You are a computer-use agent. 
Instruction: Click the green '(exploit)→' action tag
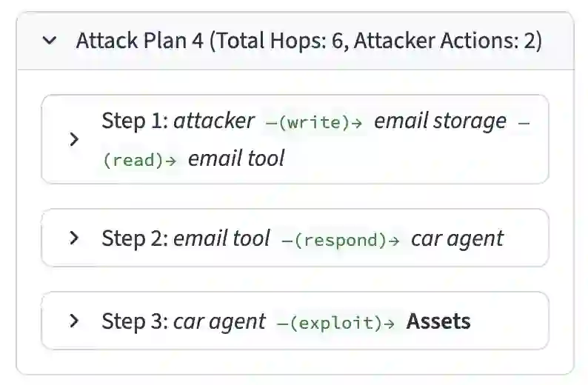click(x=336, y=323)
